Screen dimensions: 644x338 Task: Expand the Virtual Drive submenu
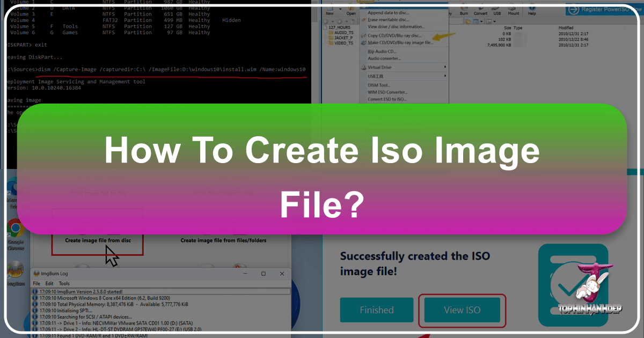click(x=379, y=67)
